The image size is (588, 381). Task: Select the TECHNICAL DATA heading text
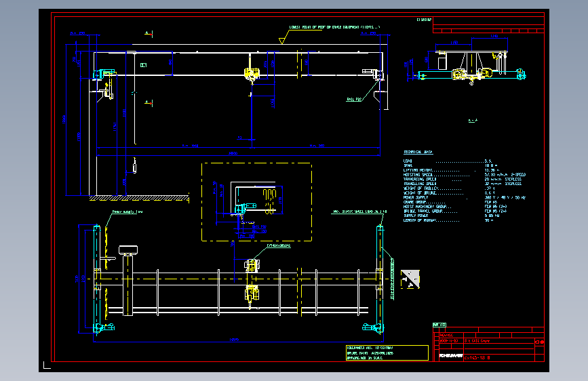point(418,152)
